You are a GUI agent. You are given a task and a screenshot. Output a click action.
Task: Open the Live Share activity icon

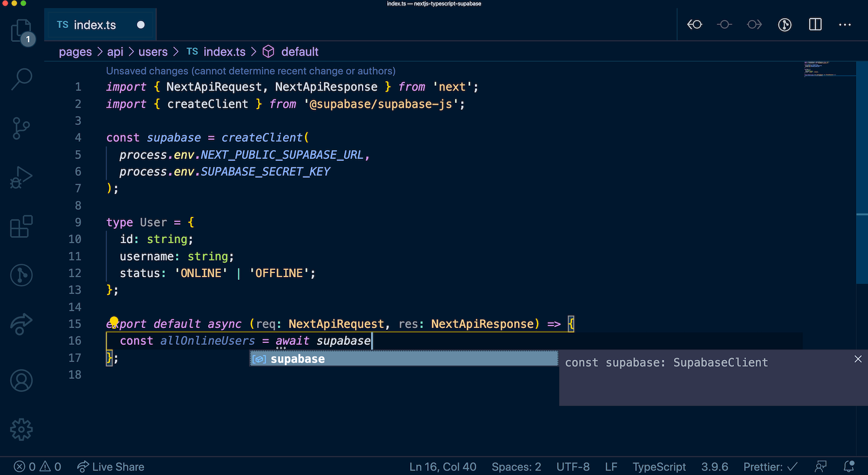pos(21,324)
